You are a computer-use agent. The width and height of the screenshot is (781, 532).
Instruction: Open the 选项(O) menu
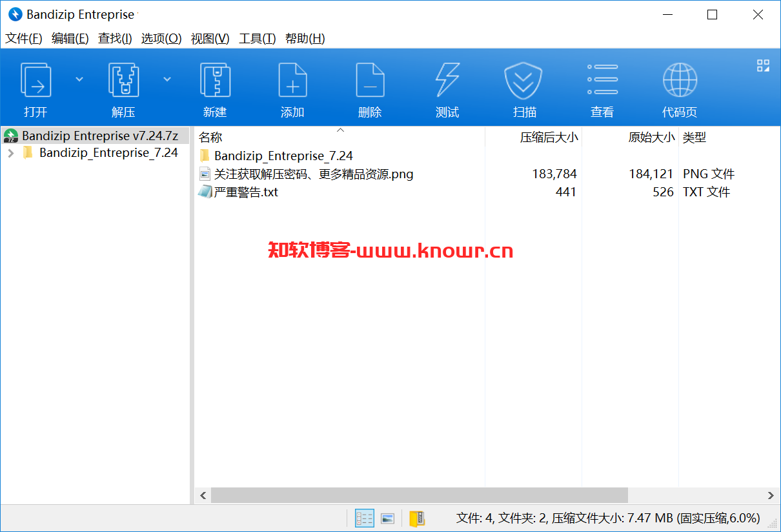coord(161,39)
